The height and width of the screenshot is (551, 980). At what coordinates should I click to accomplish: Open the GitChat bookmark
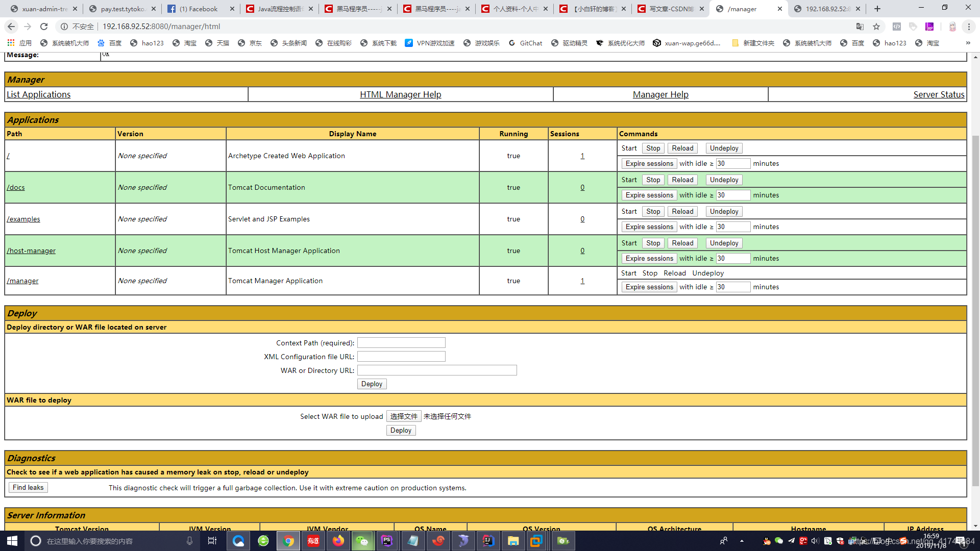[525, 43]
